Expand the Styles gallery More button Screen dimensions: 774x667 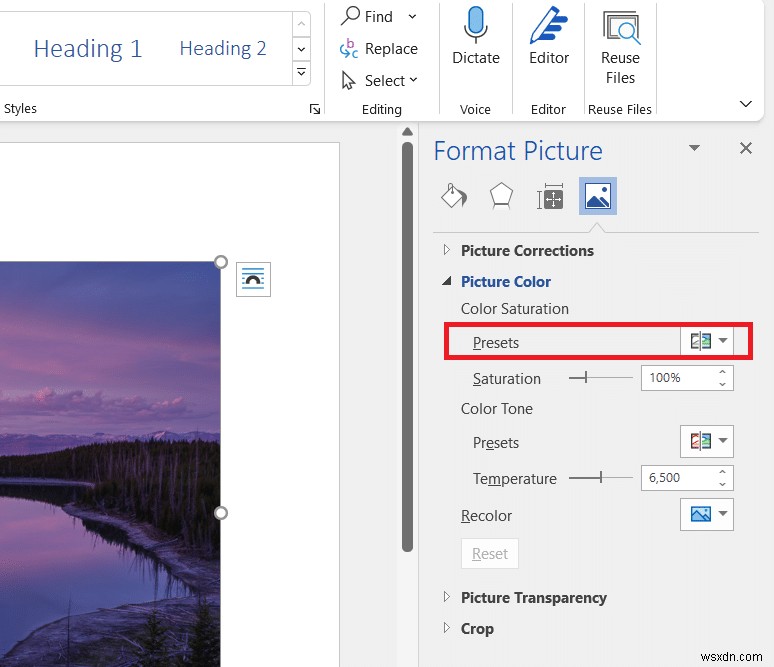point(301,72)
